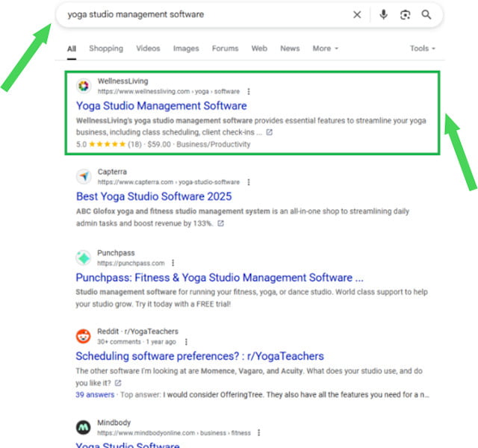Click the Reddit r/YogaTeachers source label
Viewport: 478px width, 448px height.
pos(137,332)
